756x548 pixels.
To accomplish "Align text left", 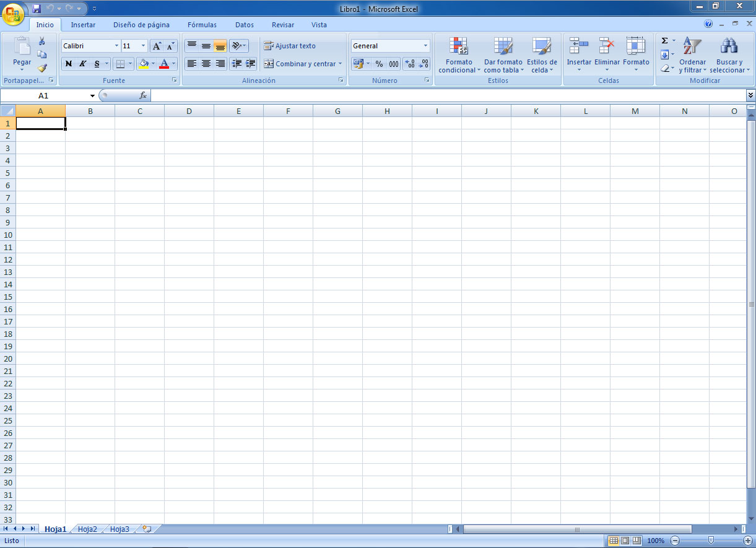I will (192, 64).
